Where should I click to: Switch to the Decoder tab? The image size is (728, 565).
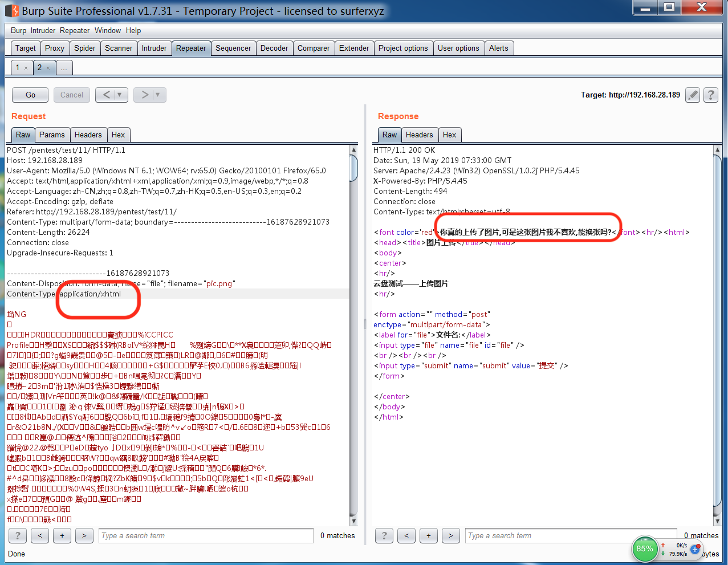tap(274, 48)
